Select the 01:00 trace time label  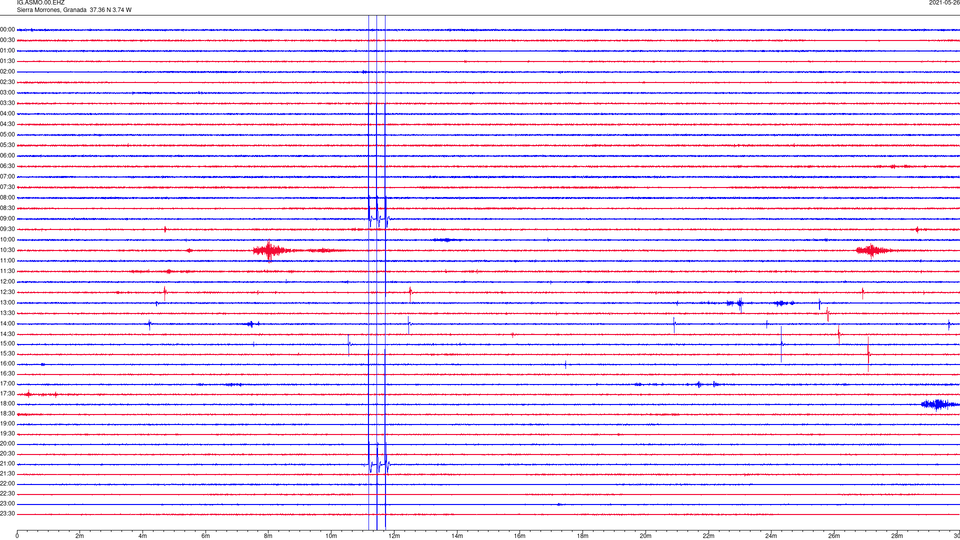pyautogui.click(x=7, y=51)
